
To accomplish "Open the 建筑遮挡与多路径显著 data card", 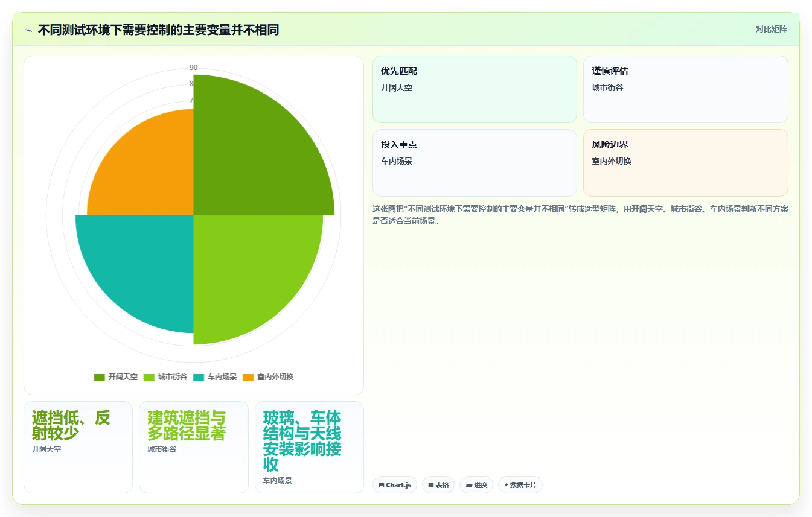I will point(194,447).
